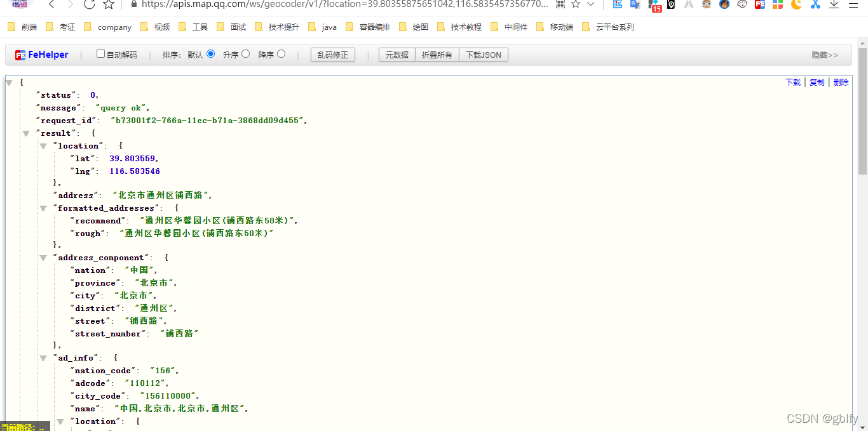The height and width of the screenshot is (431, 868).
Task: Click the blue scissors screenshot extension
Action: (x=815, y=4)
